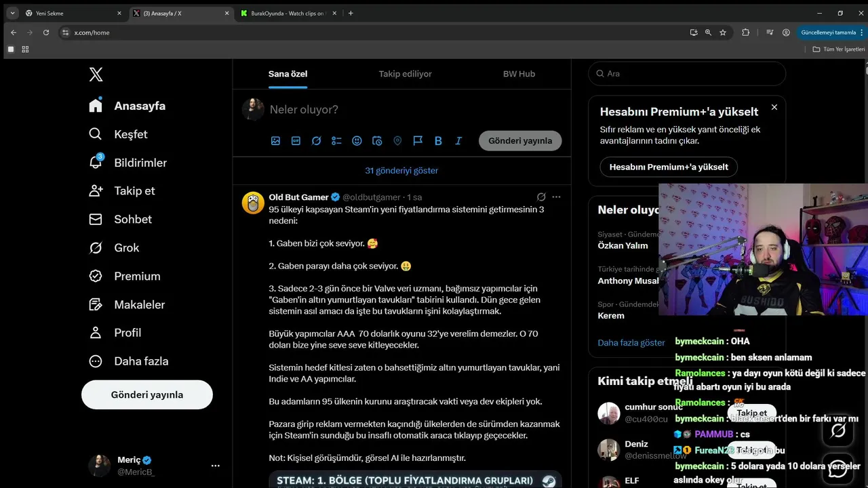Image resolution: width=868 pixels, height=488 pixels.
Task: Click the Ara search field
Action: point(687,73)
